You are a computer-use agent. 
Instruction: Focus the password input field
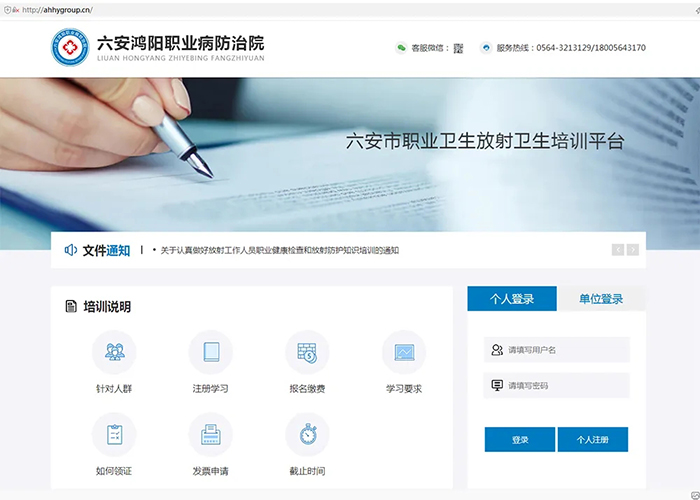click(557, 385)
